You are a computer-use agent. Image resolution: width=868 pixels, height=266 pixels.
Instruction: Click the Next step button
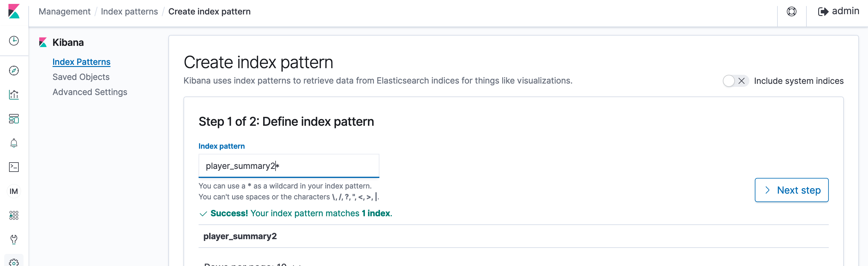[792, 190]
